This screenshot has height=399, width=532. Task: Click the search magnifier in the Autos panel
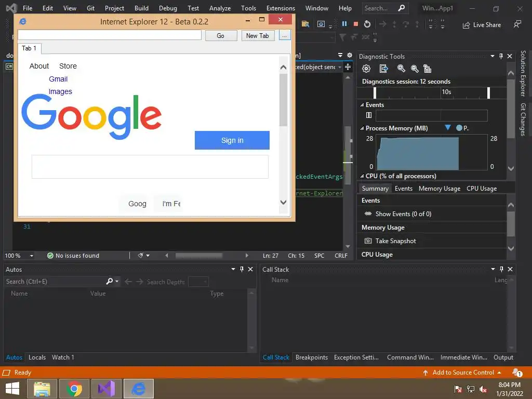click(x=109, y=281)
